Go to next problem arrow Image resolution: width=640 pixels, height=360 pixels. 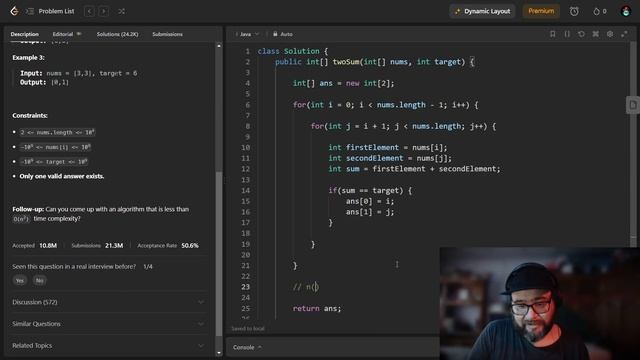tap(104, 11)
